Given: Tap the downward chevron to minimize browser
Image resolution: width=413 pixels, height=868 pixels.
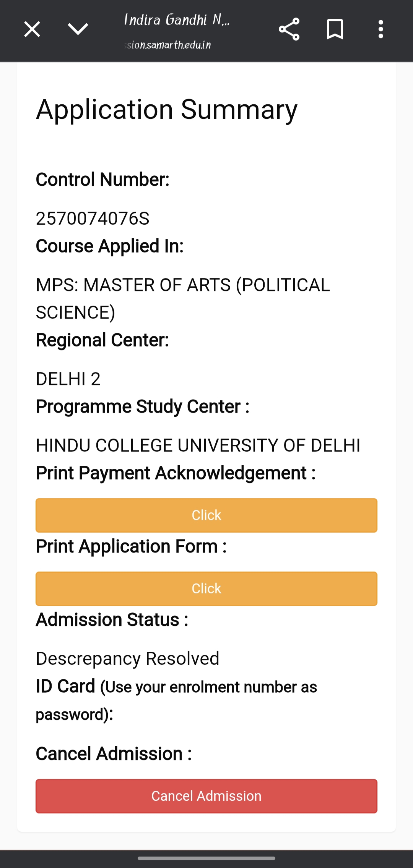Looking at the screenshot, I should pos(78,29).
